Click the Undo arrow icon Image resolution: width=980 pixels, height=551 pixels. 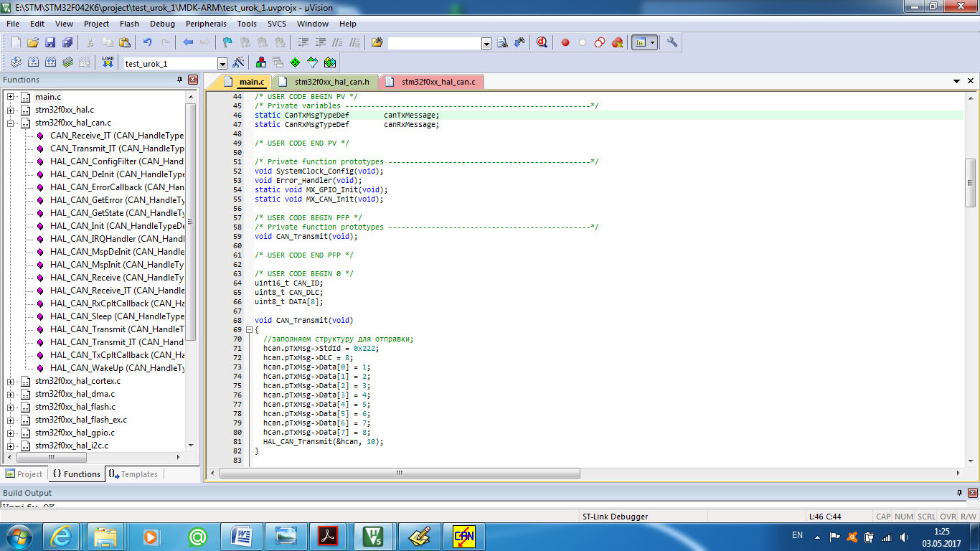(147, 42)
